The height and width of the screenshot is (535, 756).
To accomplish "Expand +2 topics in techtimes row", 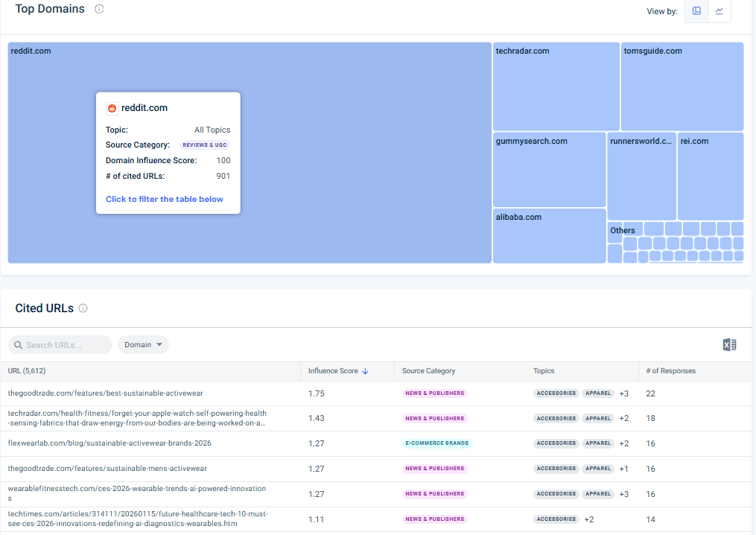I will click(588, 519).
